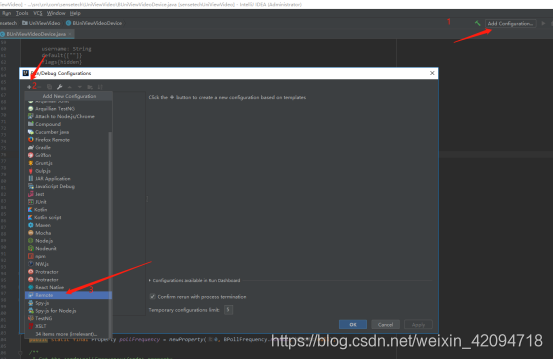Select the TestNG configuration type
Screen dimensions: 553x360
coord(68,318)
